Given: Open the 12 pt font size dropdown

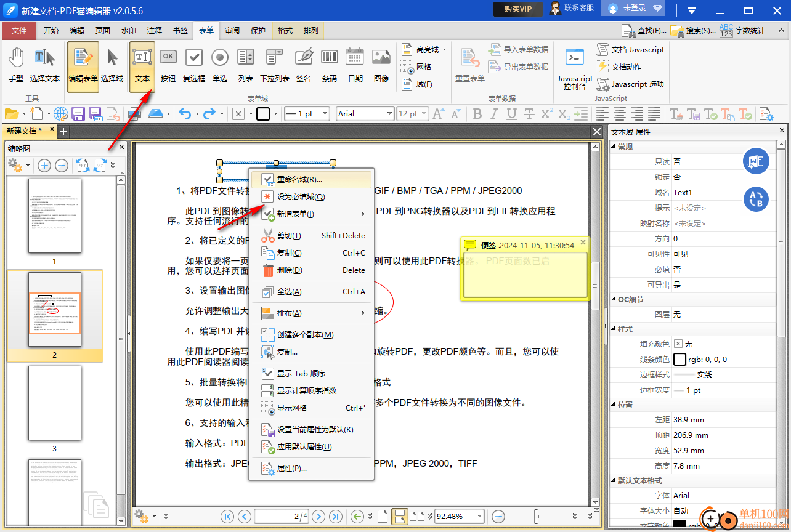Looking at the screenshot, I should coord(424,114).
